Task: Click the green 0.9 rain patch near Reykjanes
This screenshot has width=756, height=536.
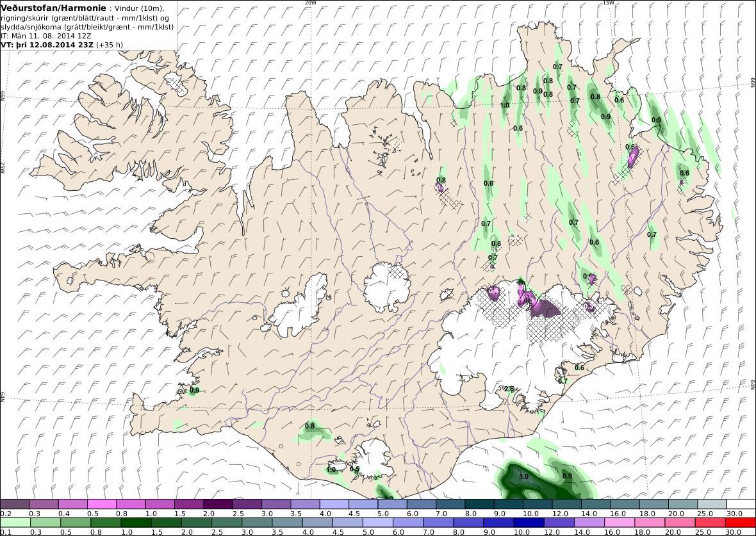Action: 193,391
